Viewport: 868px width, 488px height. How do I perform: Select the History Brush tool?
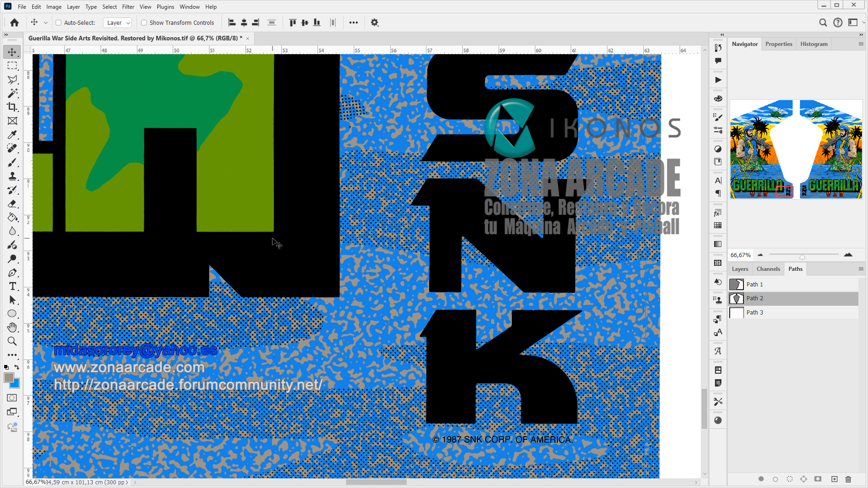coord(12,190)
